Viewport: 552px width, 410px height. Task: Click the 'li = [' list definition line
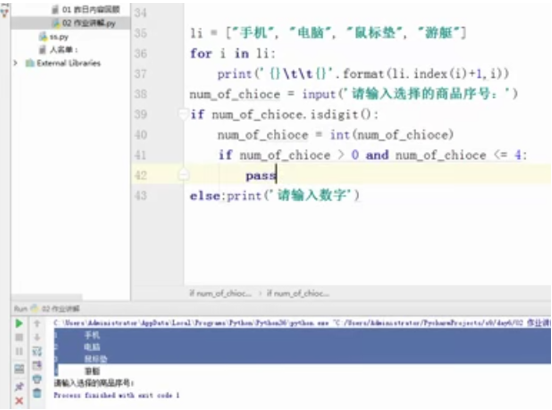tap(328, 33)
